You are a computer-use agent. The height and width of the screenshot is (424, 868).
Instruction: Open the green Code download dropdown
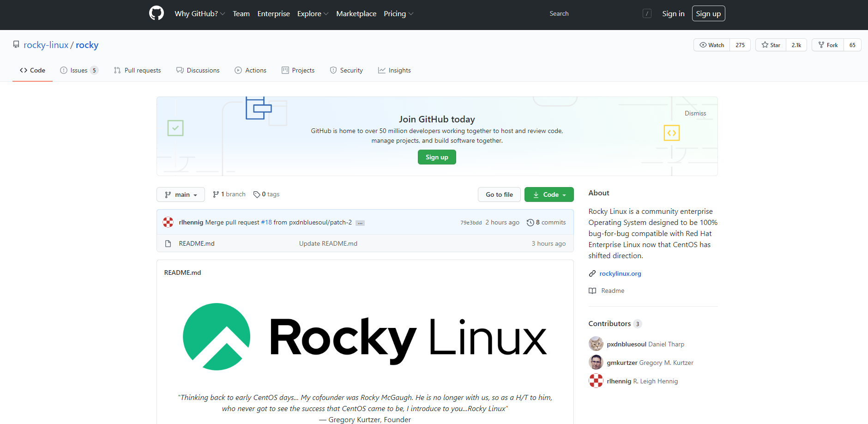point(549,194)
